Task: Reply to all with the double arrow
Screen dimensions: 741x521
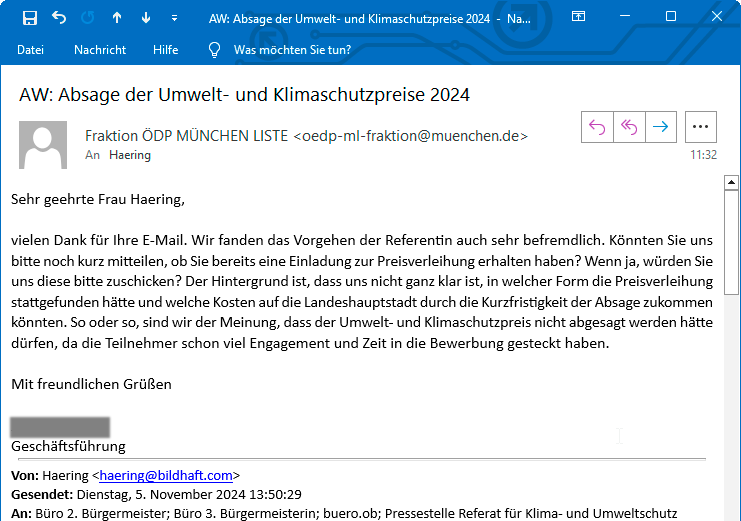Action: tap(629, 127)
